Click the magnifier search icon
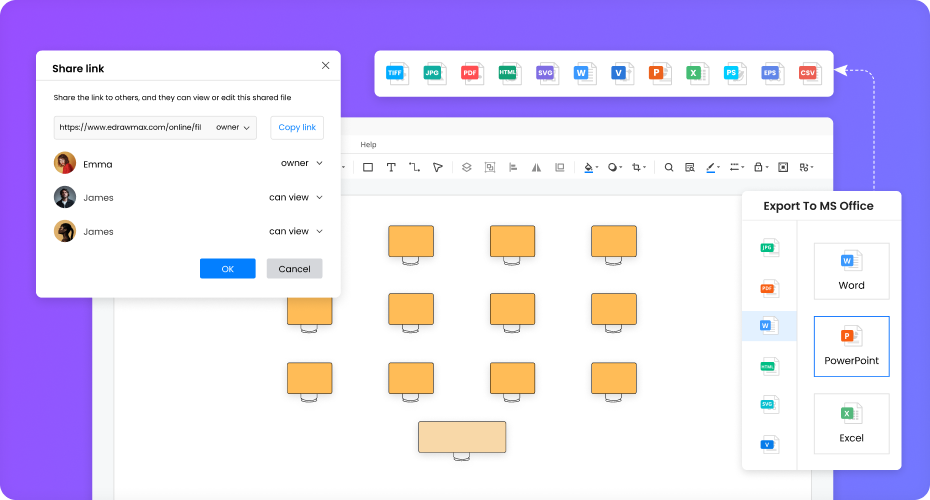 [x=669, y=168]
